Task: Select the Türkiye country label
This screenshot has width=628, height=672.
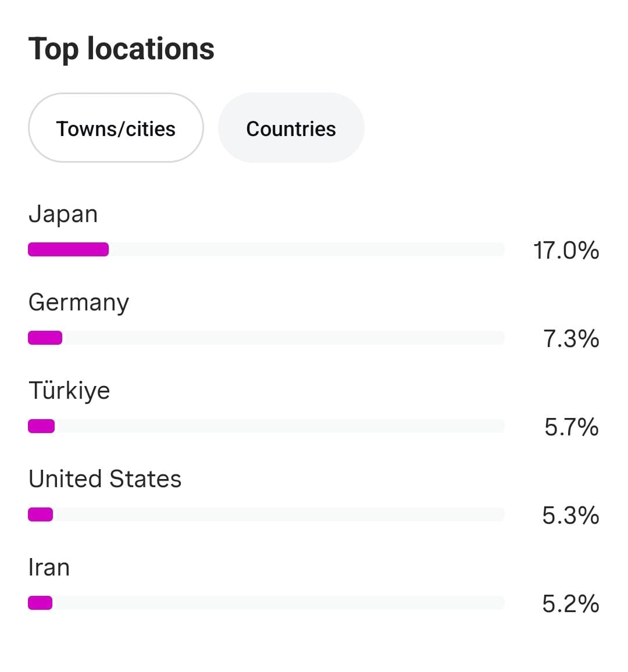Action: click(69, 391)
